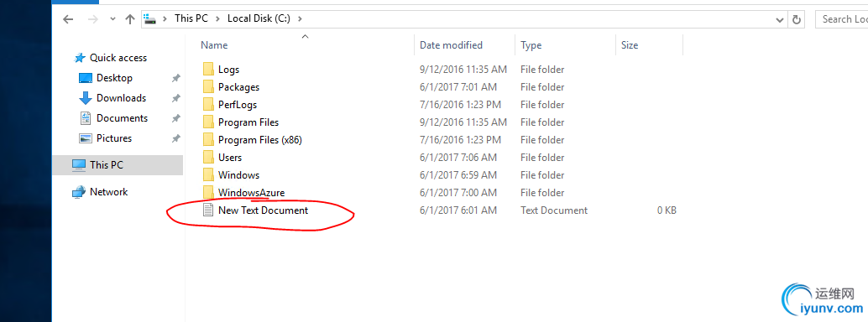Screen dimensions: 868x322
Task: Select the Pictures icon in Quick access
Action: 86,138
